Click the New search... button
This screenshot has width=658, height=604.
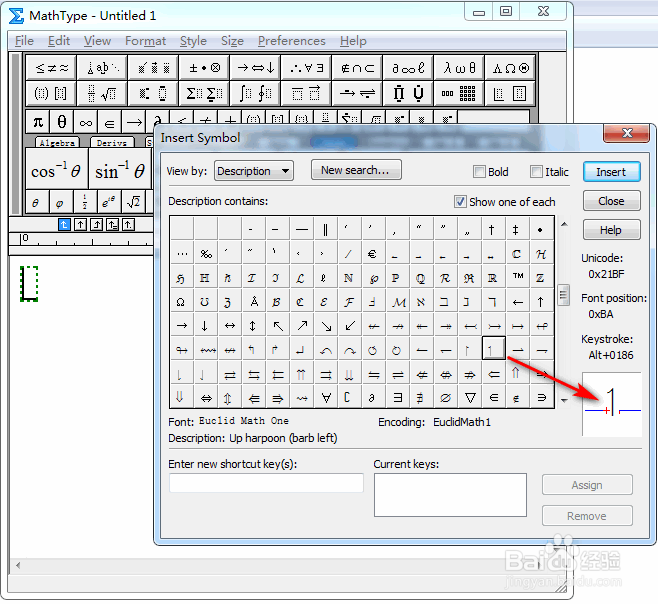(x=356, y=170)
